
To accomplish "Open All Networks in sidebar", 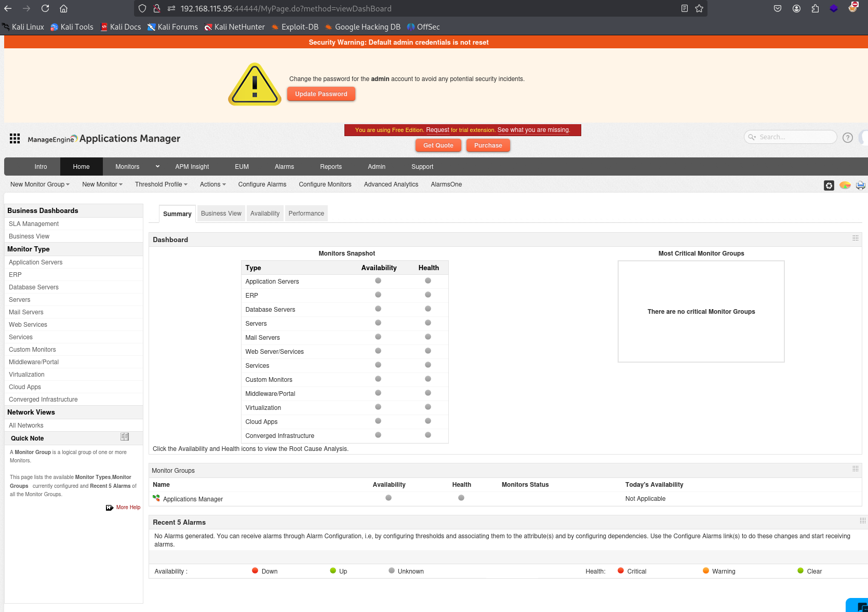I will (26, 425).
